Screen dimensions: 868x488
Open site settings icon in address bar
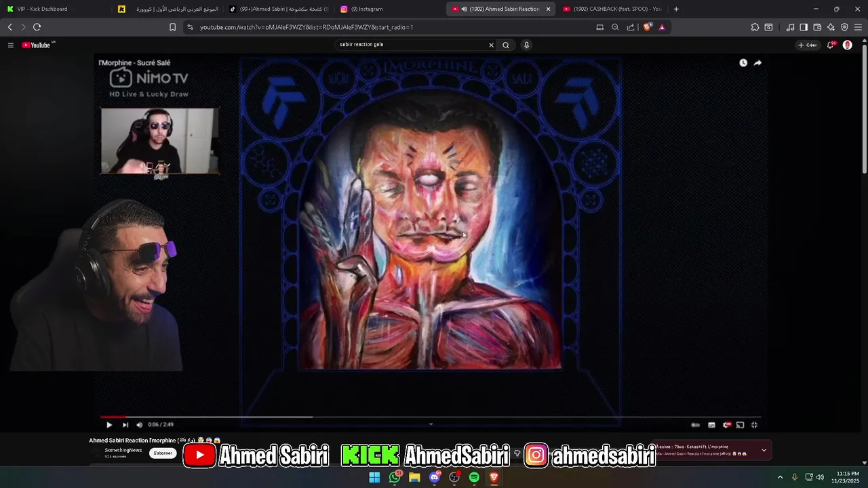(x=190, y=27)
